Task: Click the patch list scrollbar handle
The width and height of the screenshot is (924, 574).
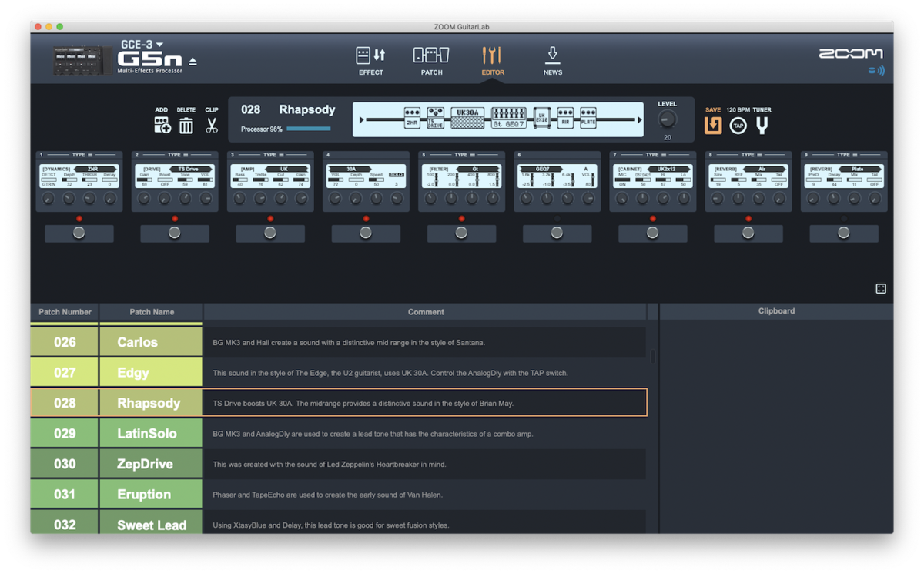Action: [653, 357]
